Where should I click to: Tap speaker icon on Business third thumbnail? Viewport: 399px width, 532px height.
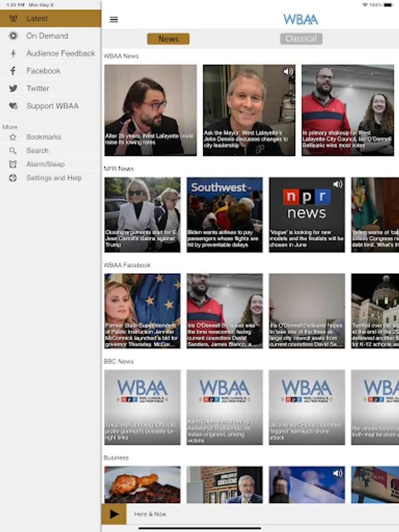pyautogui.click(x=338, y=473)
